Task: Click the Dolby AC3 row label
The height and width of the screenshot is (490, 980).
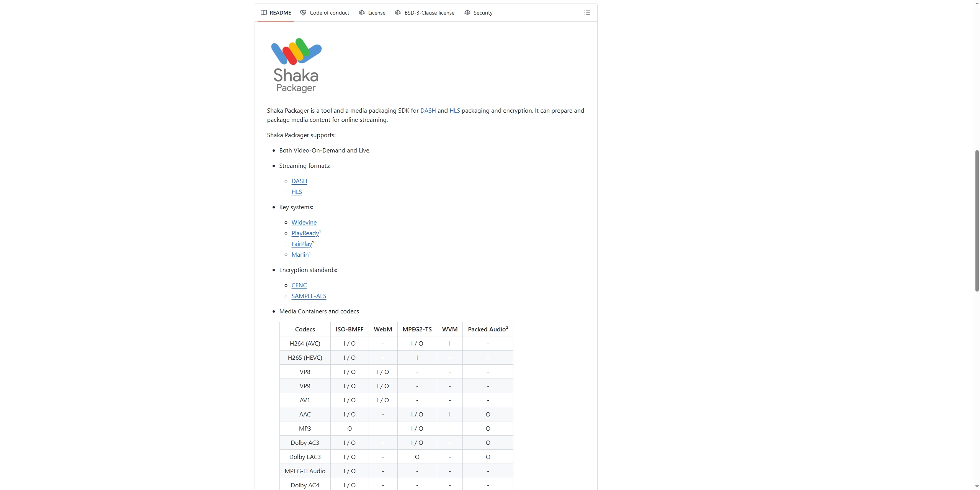Action: point(305,443)
